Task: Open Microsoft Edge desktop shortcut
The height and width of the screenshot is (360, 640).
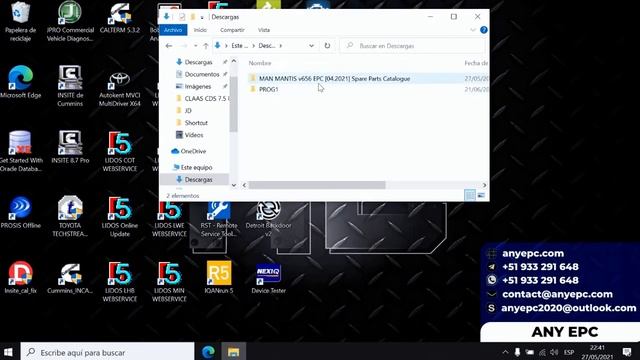Action: pos(20,82)
